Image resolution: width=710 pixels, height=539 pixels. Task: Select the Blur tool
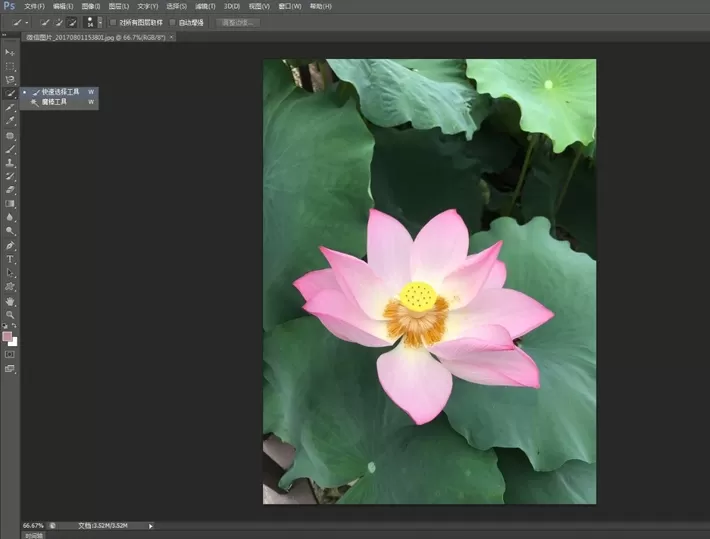[10, 217]
